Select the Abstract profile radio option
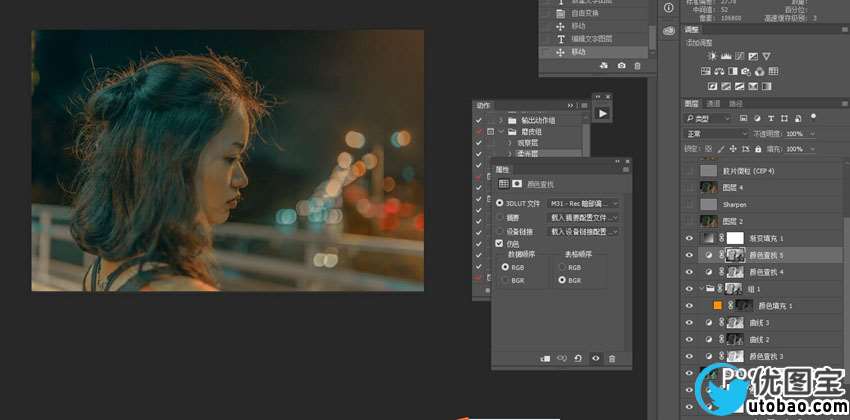 (x=499, y=217)
